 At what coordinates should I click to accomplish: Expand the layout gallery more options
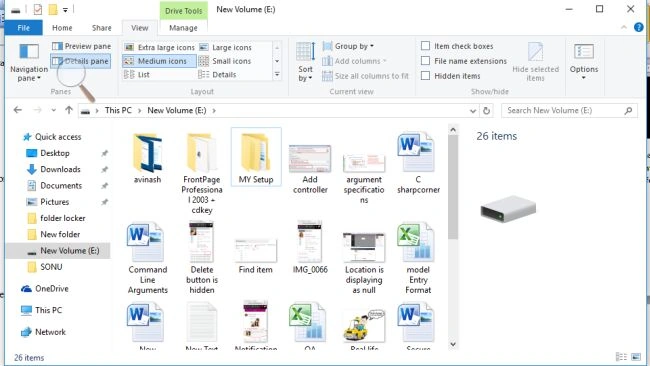(x=277, y=75)
